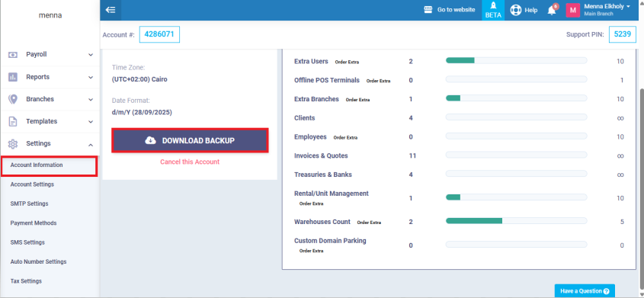Open the BETA rocket icon
644x298 pixels.
(493, 5)
